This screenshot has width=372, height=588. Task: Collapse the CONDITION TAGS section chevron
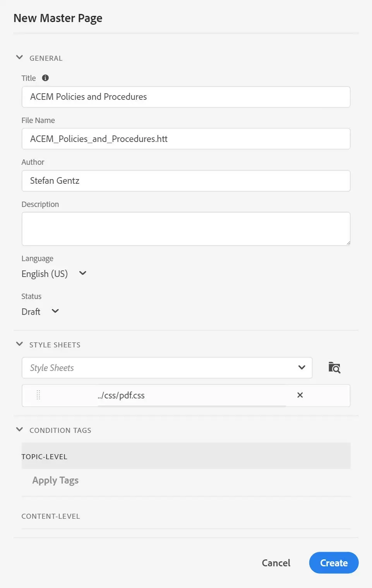point(19,429)
